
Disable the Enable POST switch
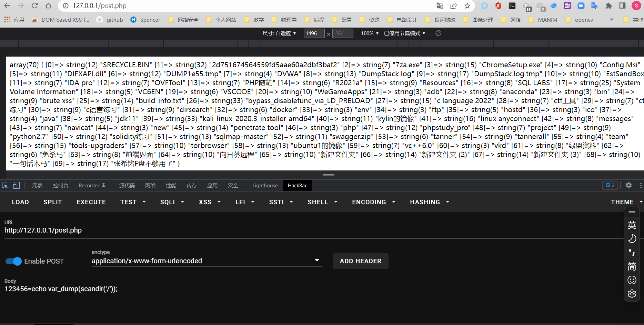pyautogui.click(x=13, y=261)
